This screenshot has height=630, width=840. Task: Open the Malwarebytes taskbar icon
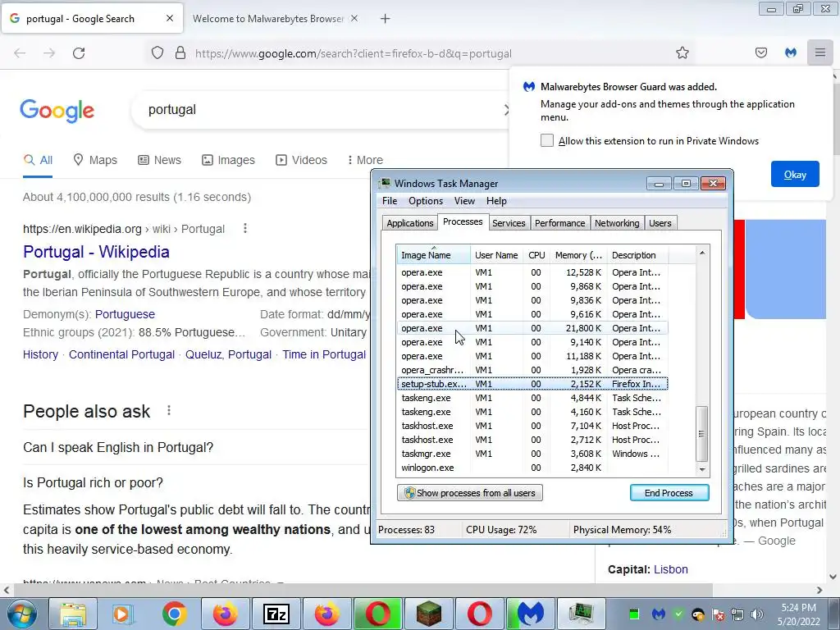(530, 614)
